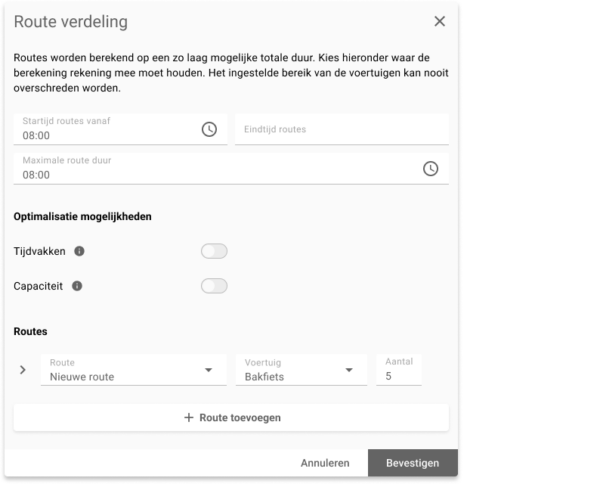
Task: Open clock picker for Startijd routes vanaf
Action: (209, 129)
